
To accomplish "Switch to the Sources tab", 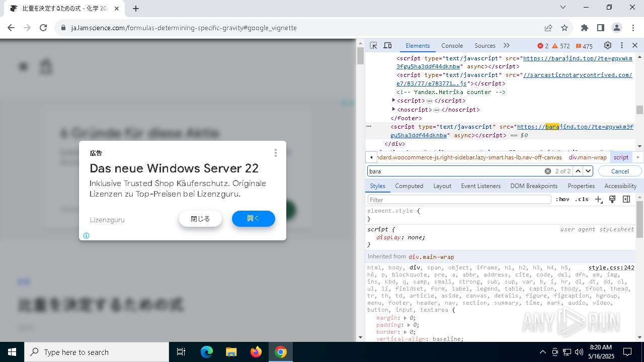I will (x=485, y=45).
